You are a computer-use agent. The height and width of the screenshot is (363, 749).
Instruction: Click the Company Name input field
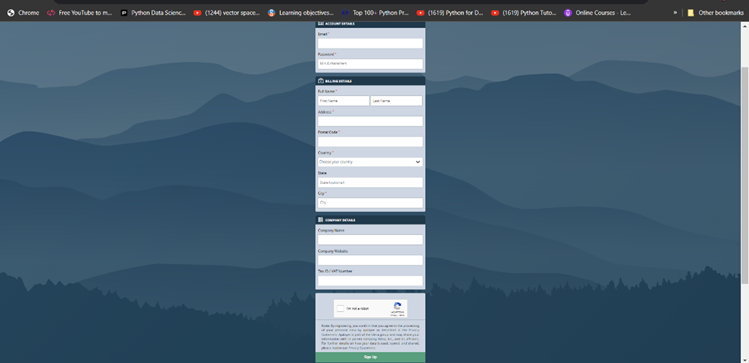(x=370, y=240)
